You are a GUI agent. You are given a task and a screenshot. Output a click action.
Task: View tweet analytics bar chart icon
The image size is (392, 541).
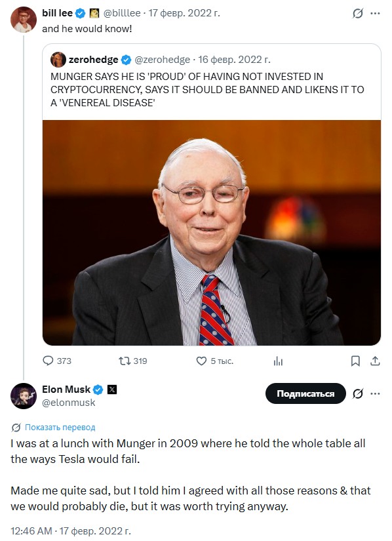[278, 361]
